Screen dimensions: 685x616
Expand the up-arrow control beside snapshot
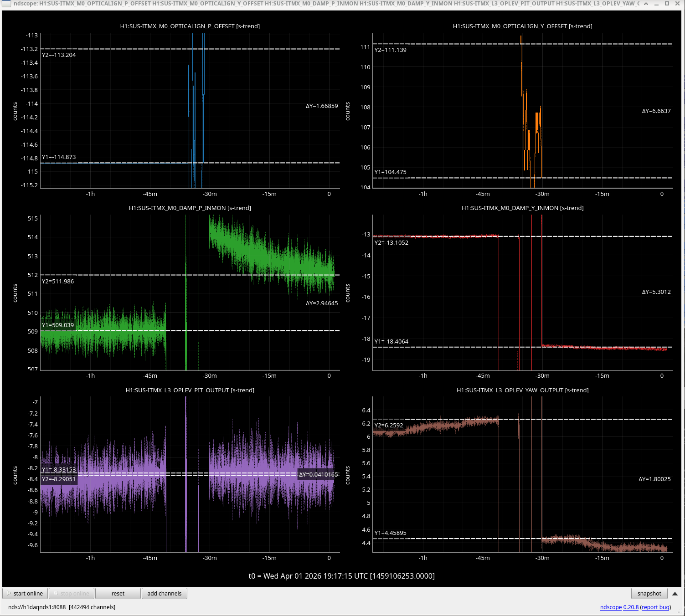click(x=675, y=593)
